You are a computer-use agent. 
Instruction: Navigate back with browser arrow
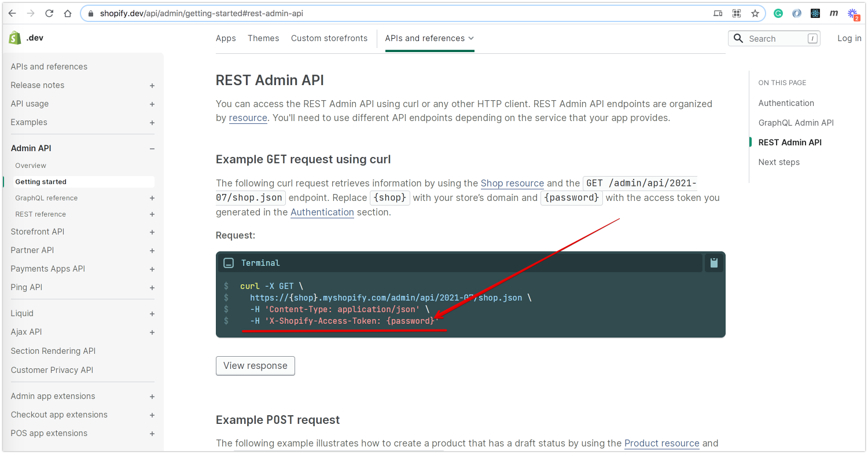12,13
